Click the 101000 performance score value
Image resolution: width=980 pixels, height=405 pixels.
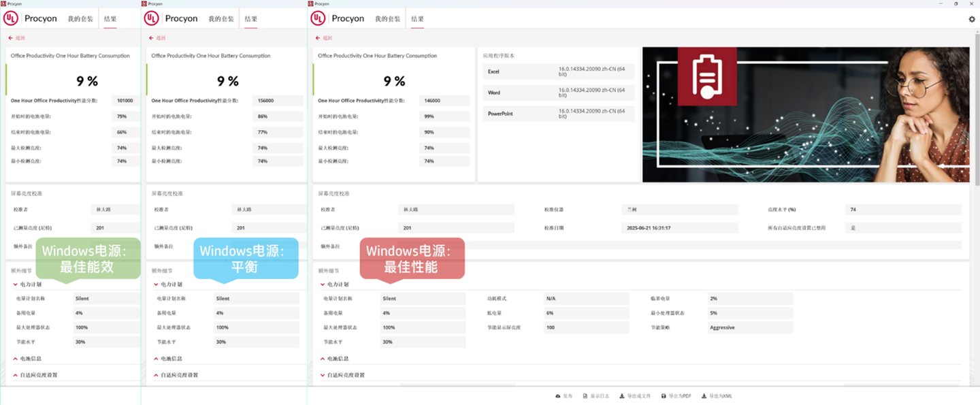coord(125,101)
